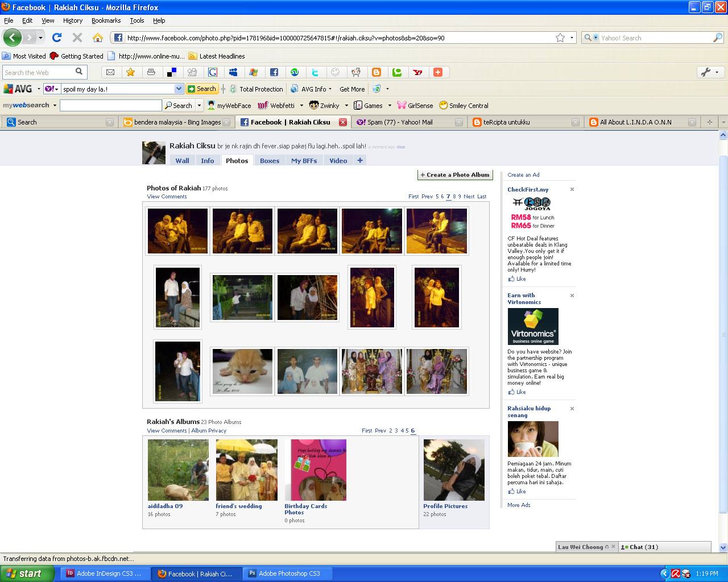Click the Google G icon in the share toolbar
This screenshot has height=582, width=728.
(213, 72)
